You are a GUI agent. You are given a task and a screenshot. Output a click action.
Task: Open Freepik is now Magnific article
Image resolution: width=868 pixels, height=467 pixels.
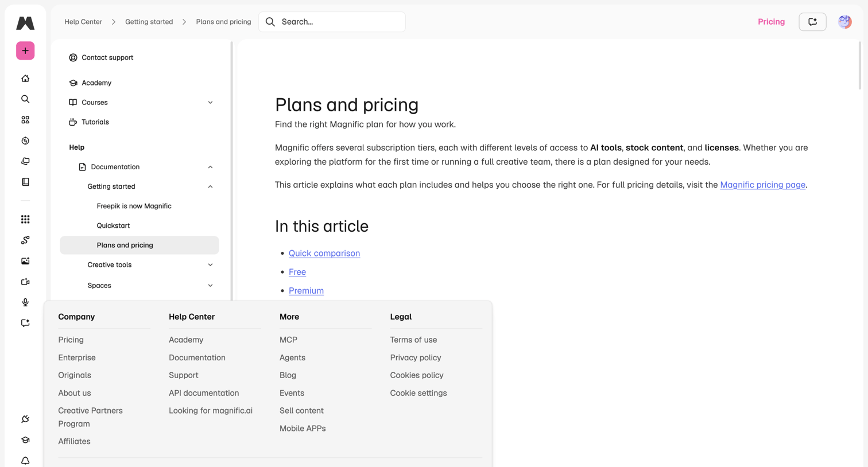tap(134, 206)
